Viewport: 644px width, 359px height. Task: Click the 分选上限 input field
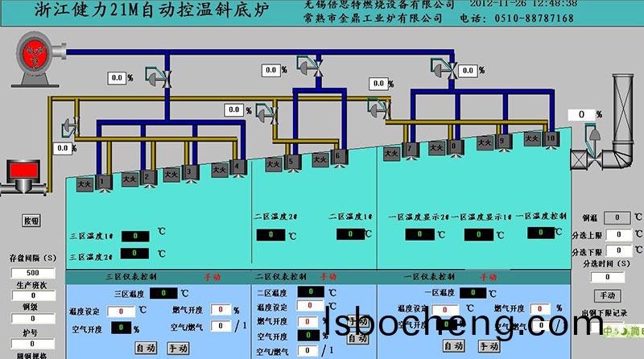coord(619,234)
